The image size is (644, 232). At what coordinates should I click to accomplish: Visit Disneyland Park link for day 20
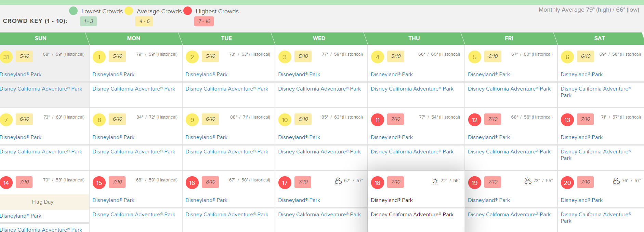click(x=581, y=200)
